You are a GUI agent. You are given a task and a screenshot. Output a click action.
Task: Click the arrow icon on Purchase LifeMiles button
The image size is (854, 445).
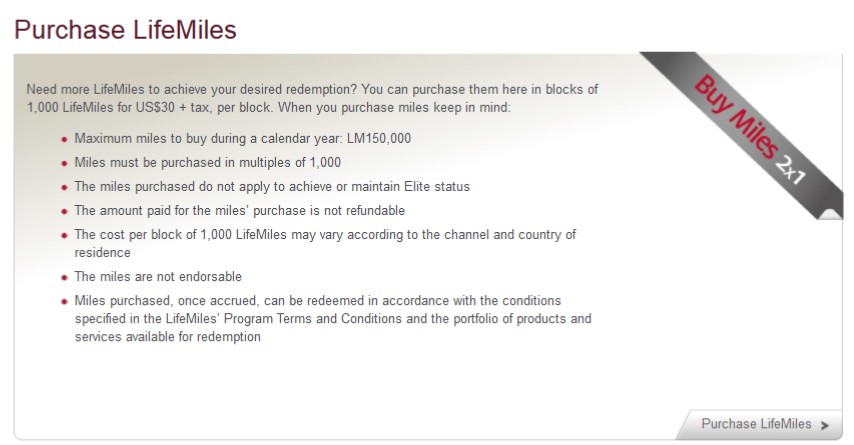pos(825,425)
